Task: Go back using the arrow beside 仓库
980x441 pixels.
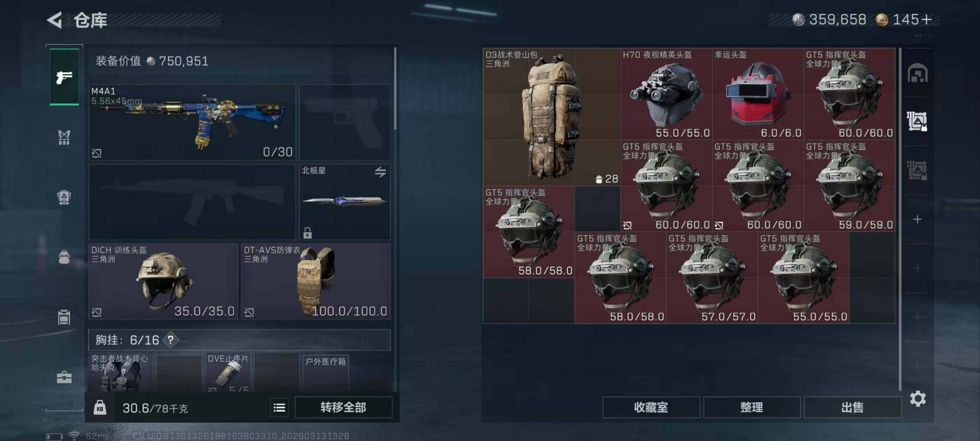Action: [x=54, y=20]
